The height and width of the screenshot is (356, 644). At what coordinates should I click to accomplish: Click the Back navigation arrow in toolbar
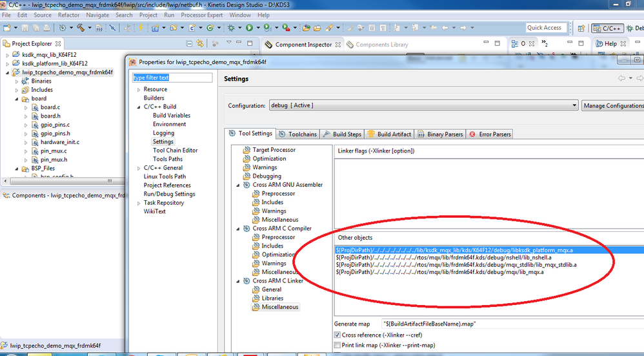coord(445,28)
